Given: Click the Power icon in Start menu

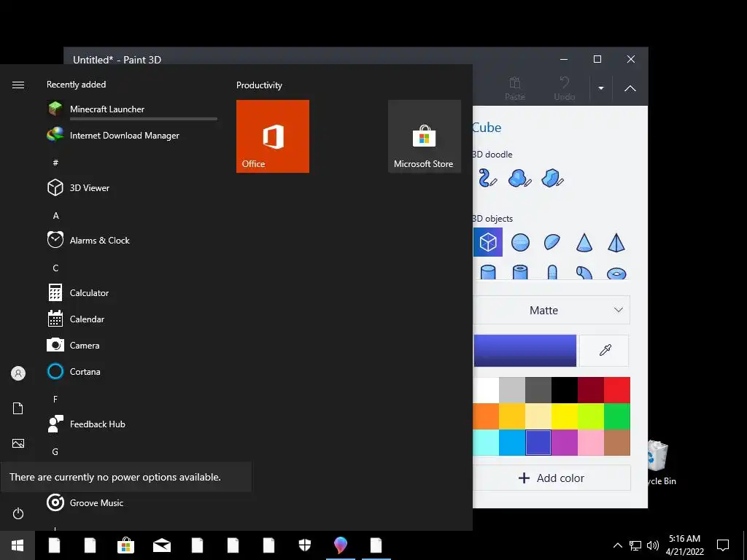Looking at the screenshot, I should (x=18, y=513).
